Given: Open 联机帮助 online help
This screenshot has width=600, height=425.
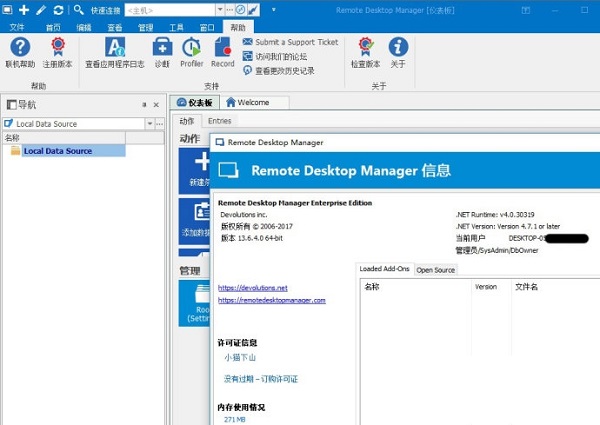Looking at the screenshot, I should pyautogui.click(x=20, y=53).
